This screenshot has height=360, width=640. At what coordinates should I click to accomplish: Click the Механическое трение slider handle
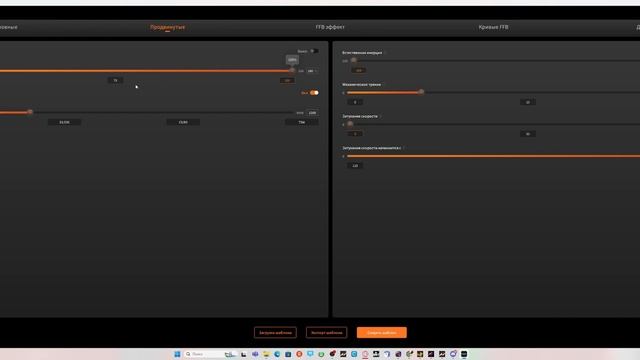click(421, 92)
